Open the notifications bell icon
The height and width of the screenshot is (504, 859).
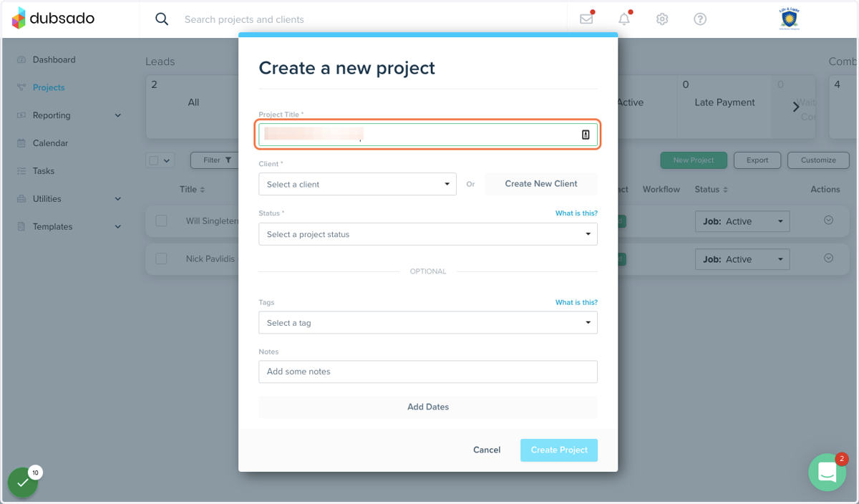coord(624,19)
